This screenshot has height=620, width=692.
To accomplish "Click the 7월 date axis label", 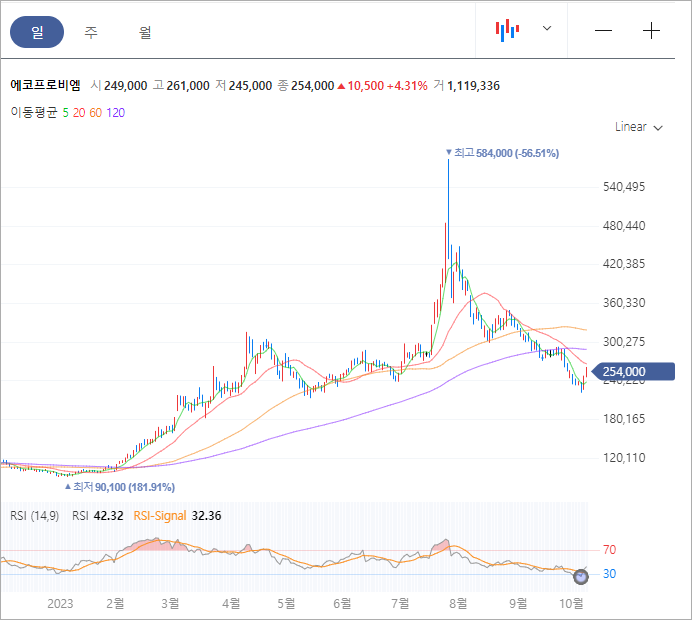I will point(400,603).
